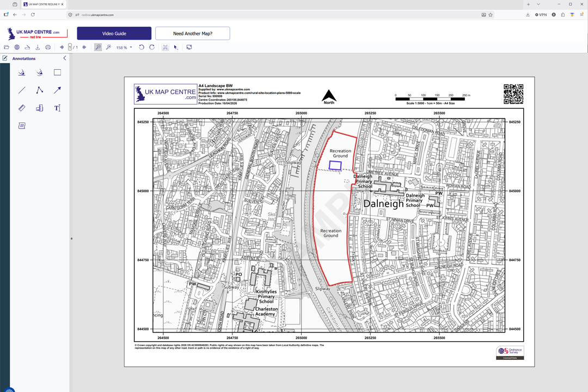Screen dimensions: 588x392
Task: Select the polyline annotation tool
Action: [39, 90]
